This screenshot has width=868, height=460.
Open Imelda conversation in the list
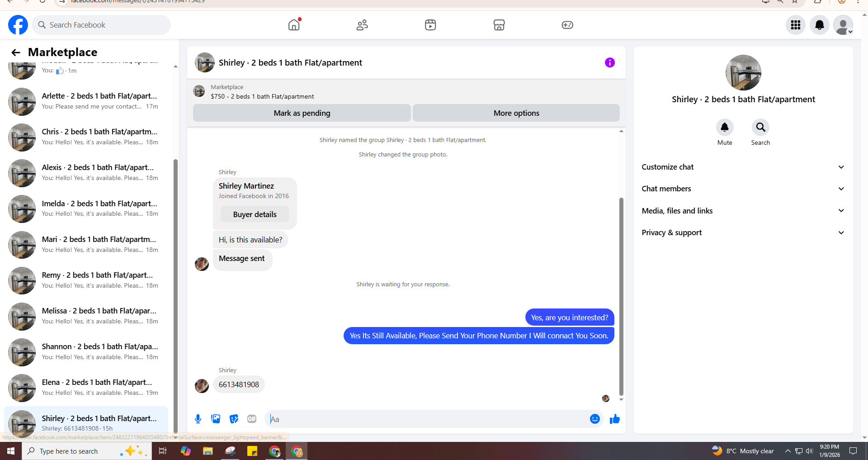coord(86,209)
